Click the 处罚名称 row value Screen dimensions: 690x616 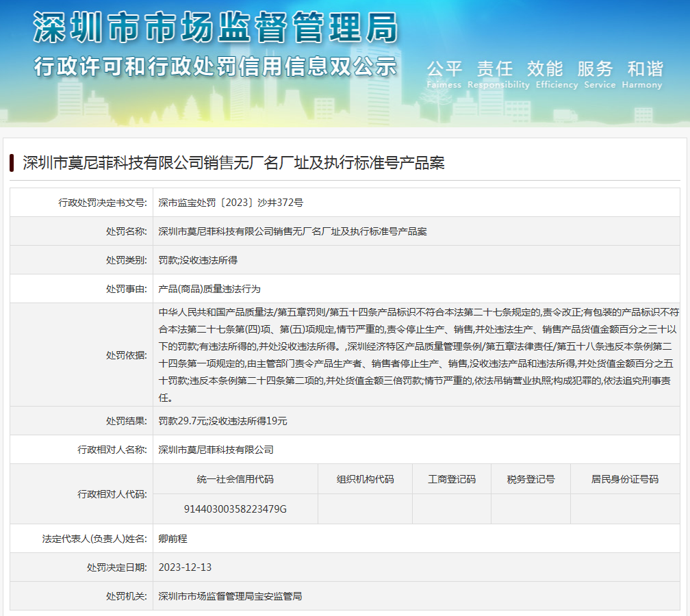click(x=292, y=231)
